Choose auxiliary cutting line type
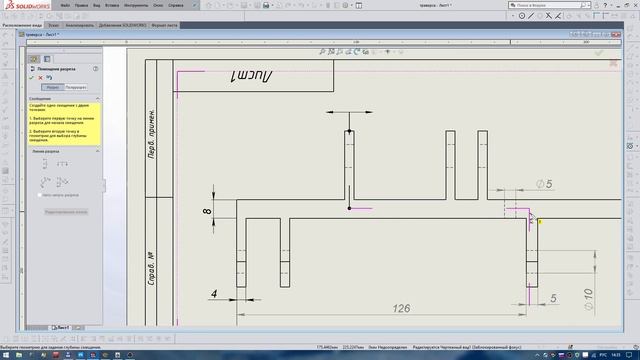Screen dimensions: 640x360 45,182
